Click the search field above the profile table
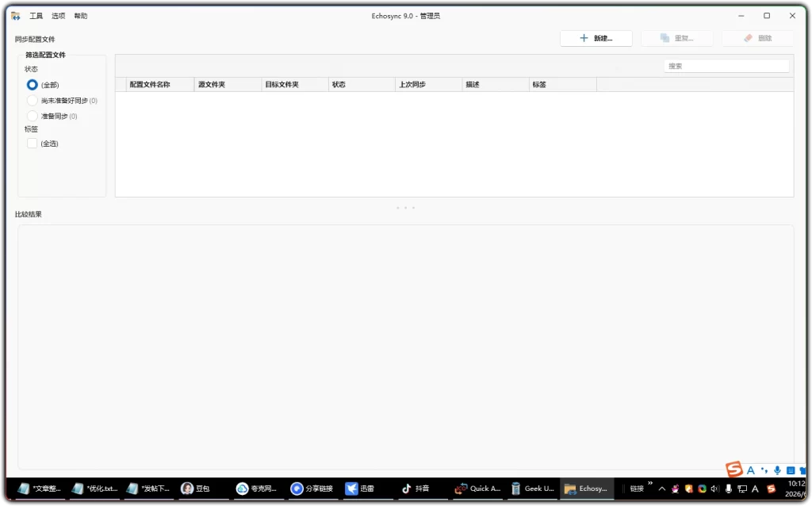812x506 pixels. (726, 66)
